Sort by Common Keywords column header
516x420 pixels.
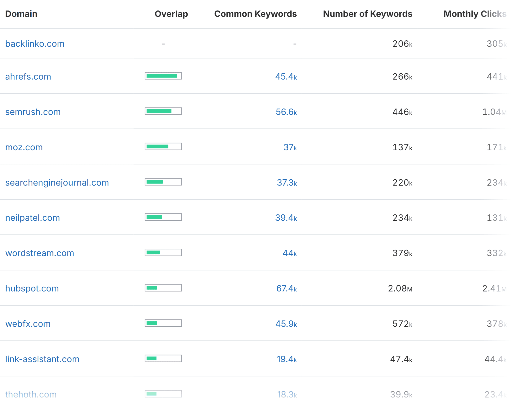pos(256,14)
